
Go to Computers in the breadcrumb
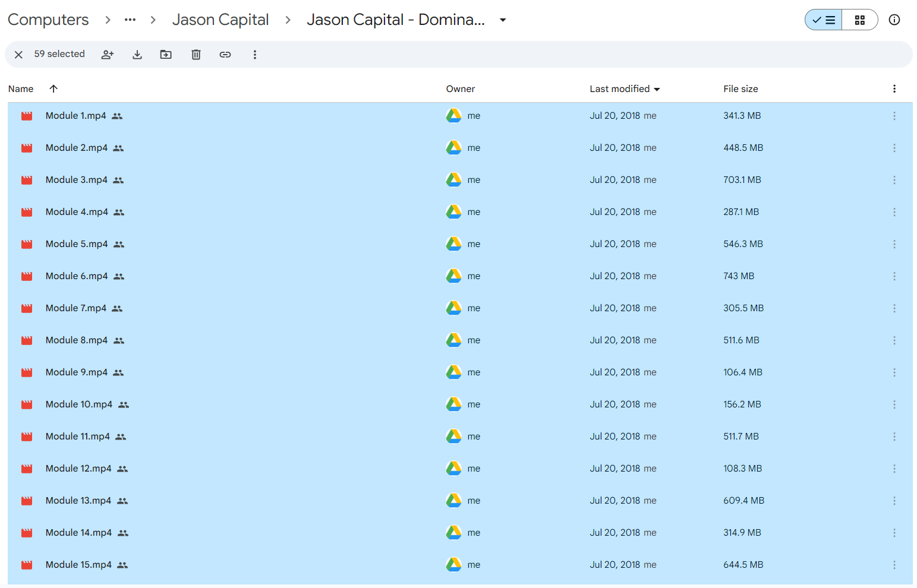pyautogui.click(x=48, y=20)
